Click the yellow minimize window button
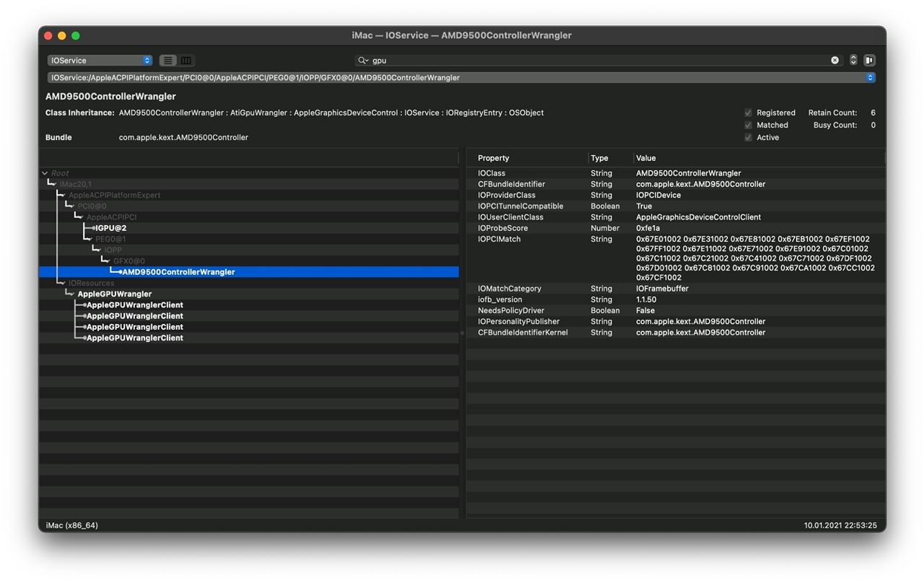 point(62,35)
